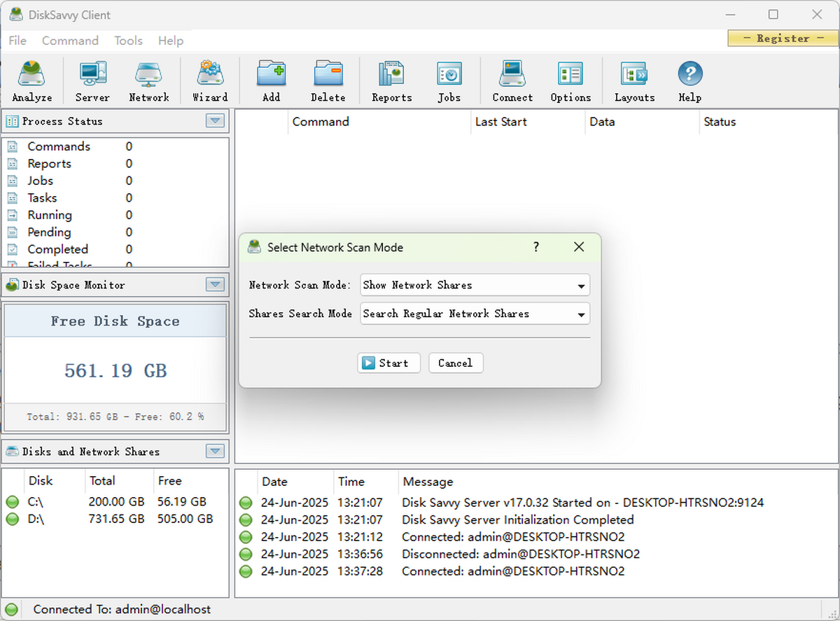The image size is (840, 621).
Task: Open the Network Scan Mode dropdown
Action: (x=580, y=285)
